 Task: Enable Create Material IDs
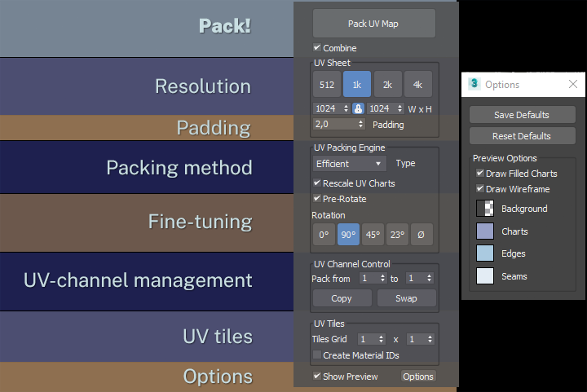317,355
